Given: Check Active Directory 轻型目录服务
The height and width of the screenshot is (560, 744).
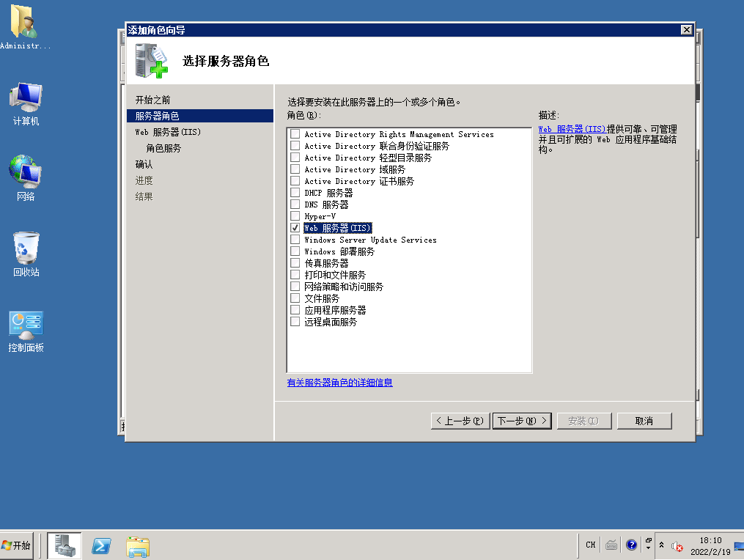Looking at the screenshot, I should pyautogui.click(x=295, y=158).
